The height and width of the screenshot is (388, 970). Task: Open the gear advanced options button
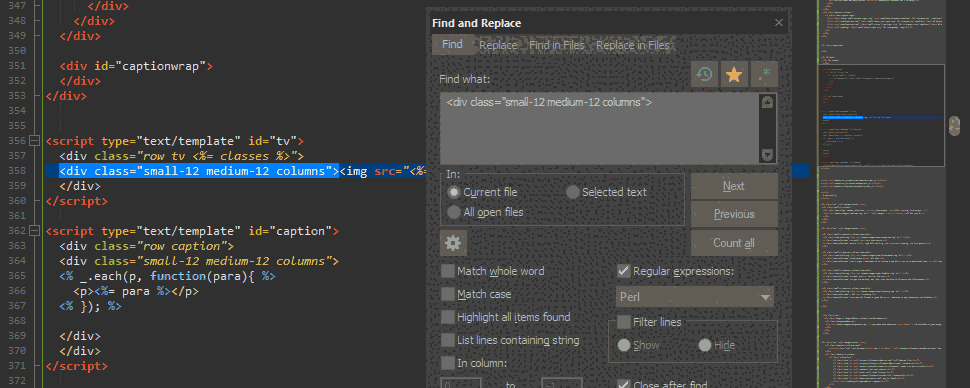tap(453, 243)
